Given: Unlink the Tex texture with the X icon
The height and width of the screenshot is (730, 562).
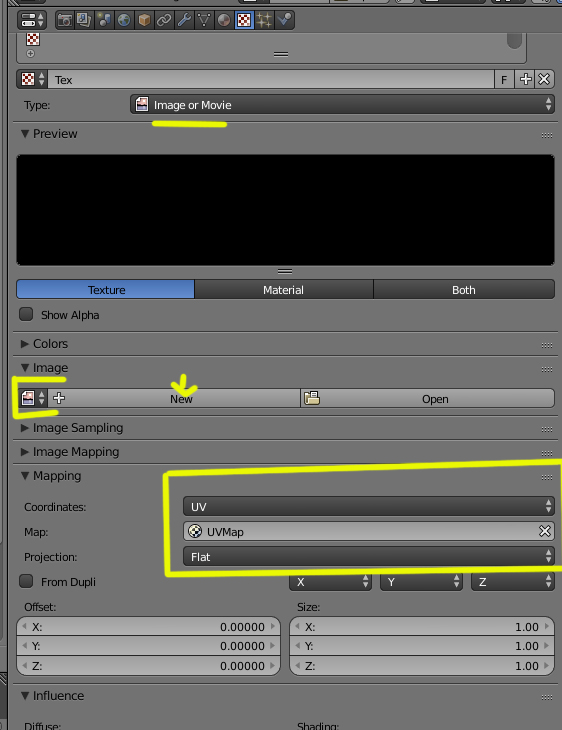Looking at the screenshot, I should pyautogui.click(x=544, y=80).
